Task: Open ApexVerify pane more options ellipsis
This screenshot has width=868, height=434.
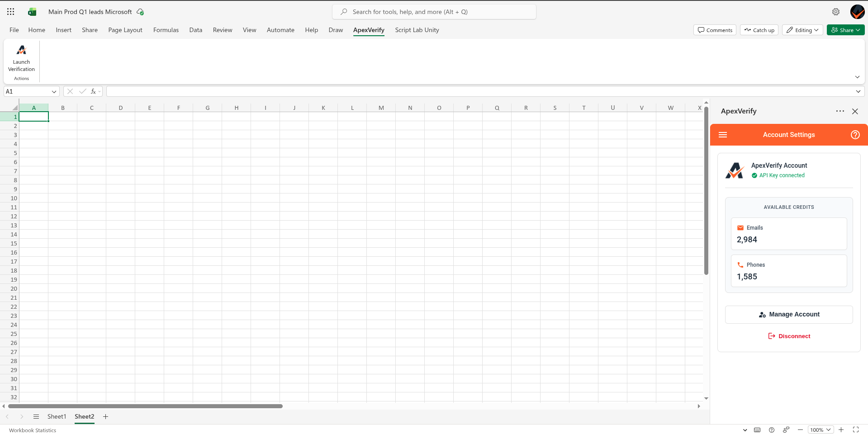Action: pos(840,111)
